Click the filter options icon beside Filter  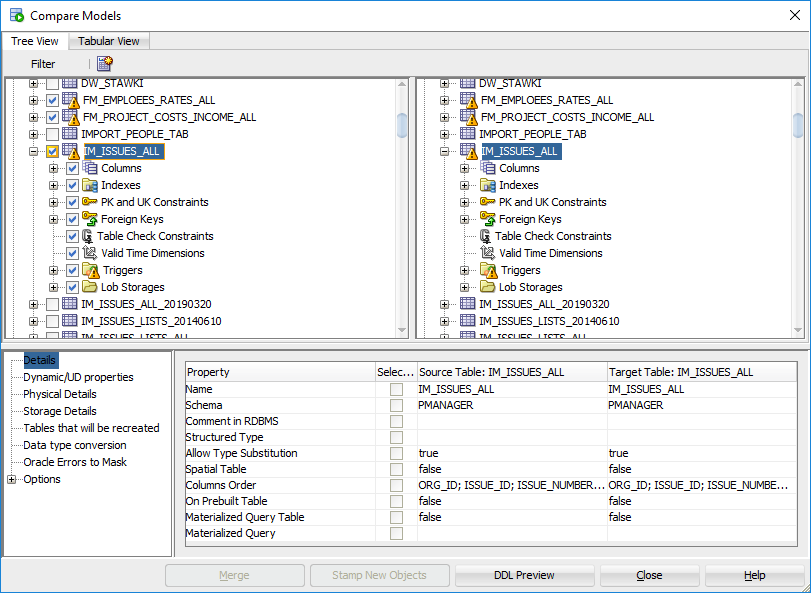pyautogui.click(x=104, y=63)
